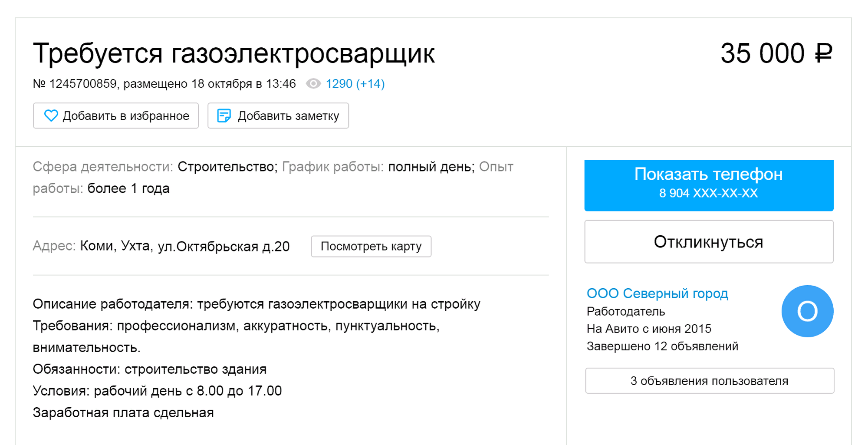The image size is (868, 445).
Task: Show the phone number with Показать телефон
Action: tap(709, 185)
